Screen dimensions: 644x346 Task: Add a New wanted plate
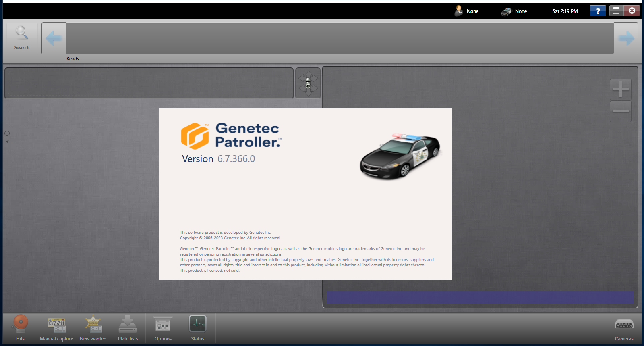[93, 328]
